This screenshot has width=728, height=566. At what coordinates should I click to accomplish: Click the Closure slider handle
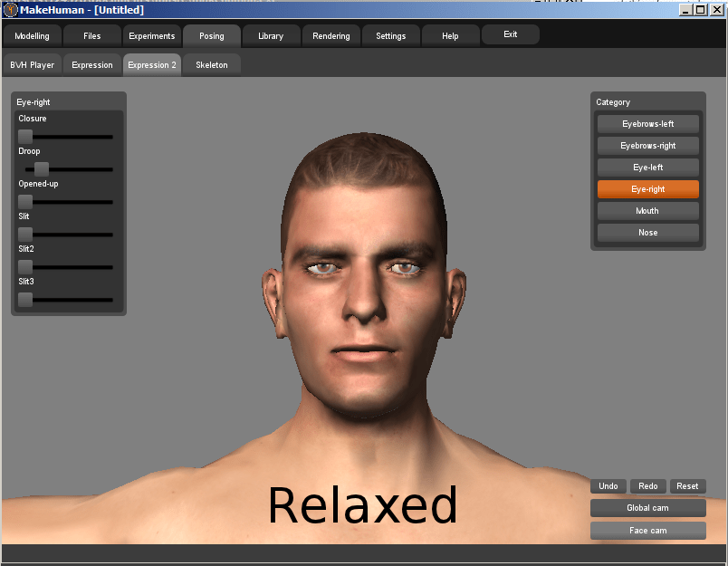(x=24, y=137)
